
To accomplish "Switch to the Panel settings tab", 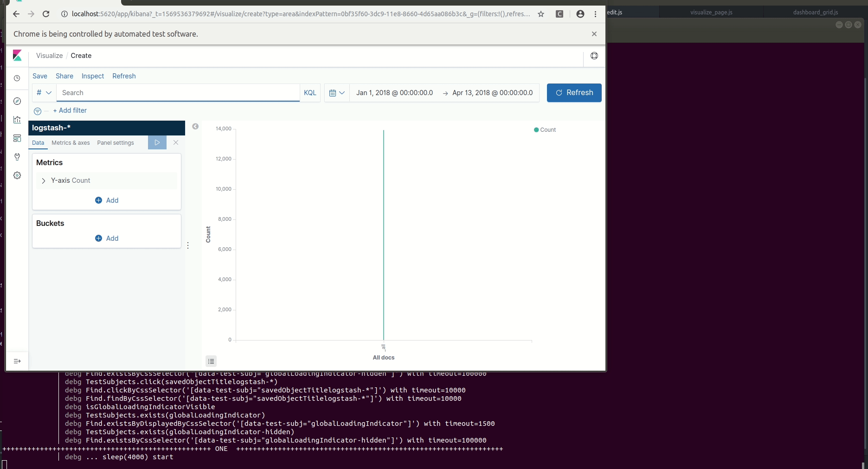I will [x=116, y=143].
